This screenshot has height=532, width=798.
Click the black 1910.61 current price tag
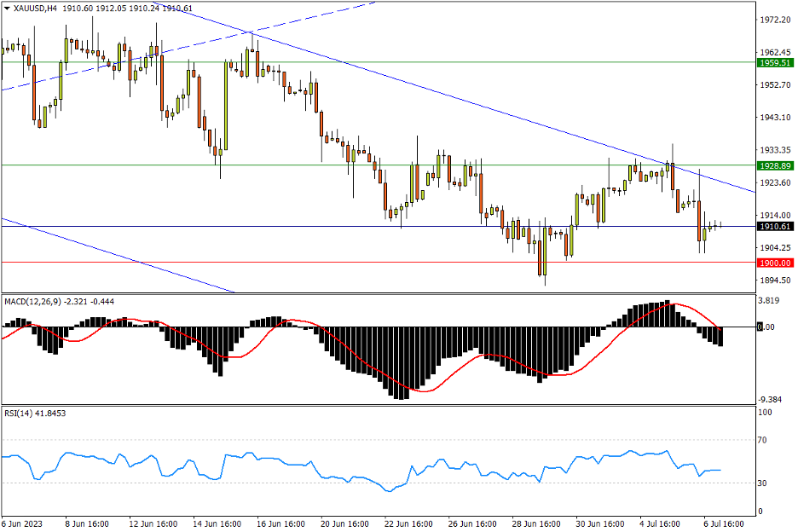[775, 227]
